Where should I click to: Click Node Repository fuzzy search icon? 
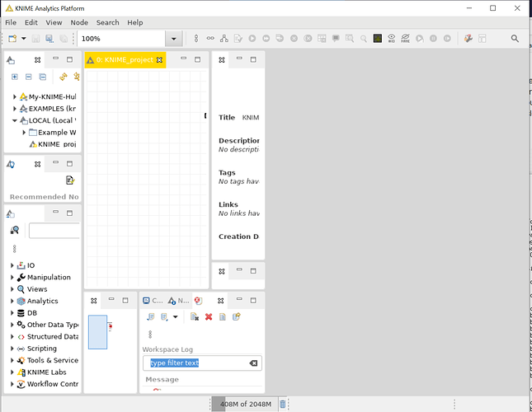pos(15,231)
